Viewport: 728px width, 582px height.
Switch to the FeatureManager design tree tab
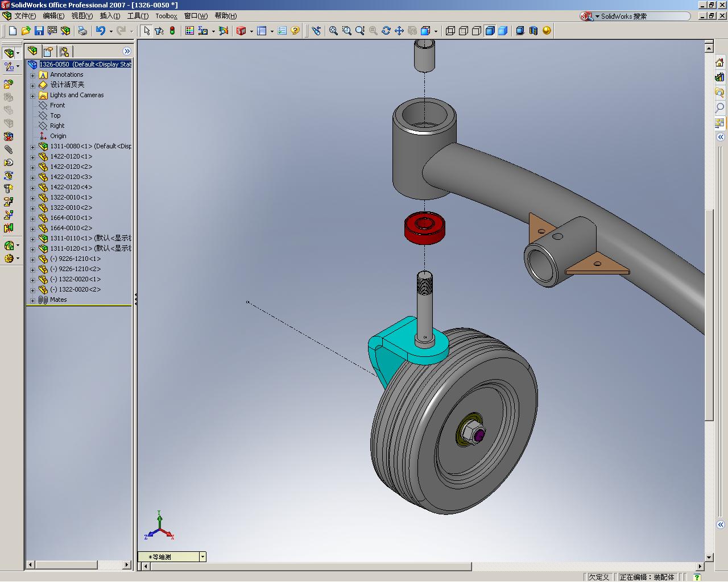[x=33, y=51]
